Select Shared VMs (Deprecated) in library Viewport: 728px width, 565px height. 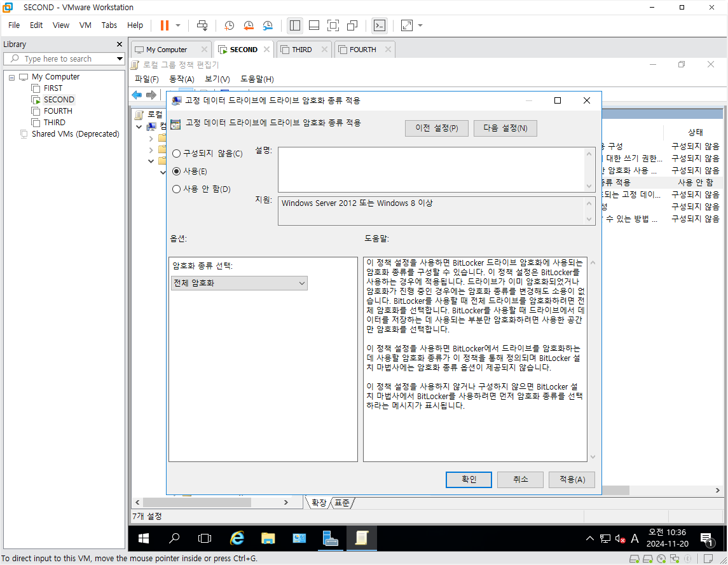tap(75, 133)
